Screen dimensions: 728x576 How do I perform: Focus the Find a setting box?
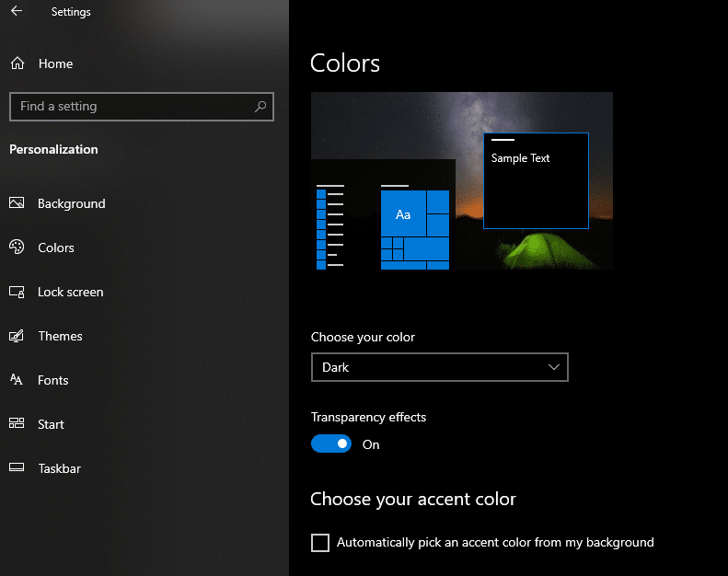tap(142, 107)
